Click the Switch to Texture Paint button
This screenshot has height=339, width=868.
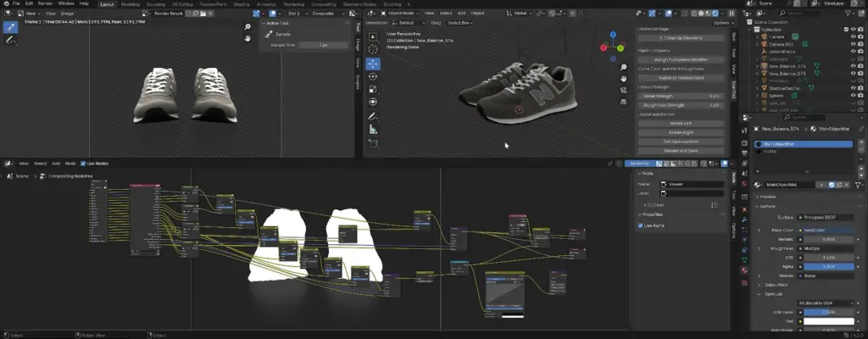[x=681, y=78]
